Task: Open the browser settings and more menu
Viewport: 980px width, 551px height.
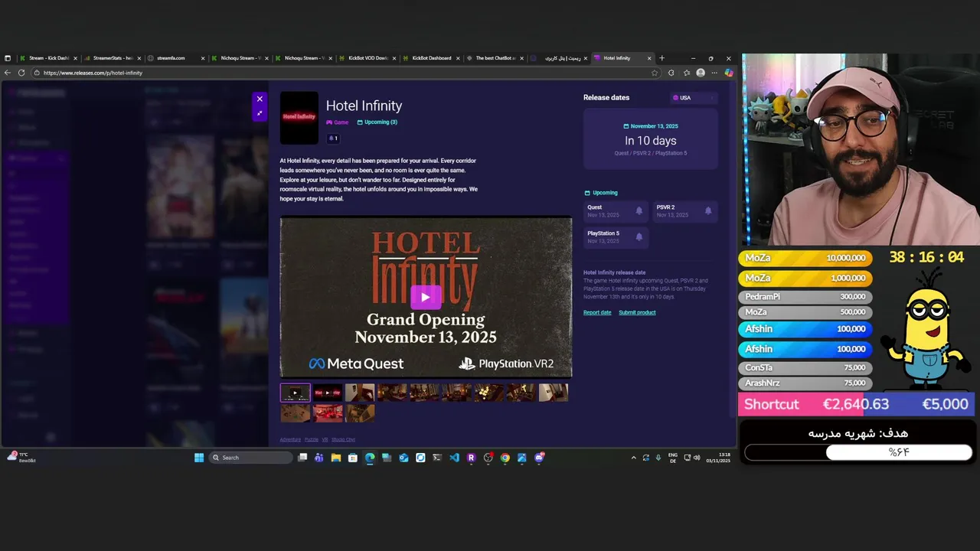Action: (x=714, y=73)
